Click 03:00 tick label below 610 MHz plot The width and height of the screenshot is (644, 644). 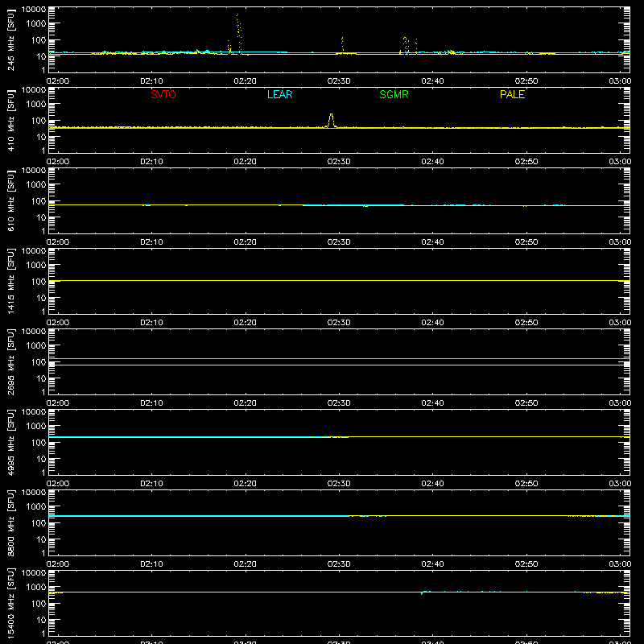tap(620, 242)
